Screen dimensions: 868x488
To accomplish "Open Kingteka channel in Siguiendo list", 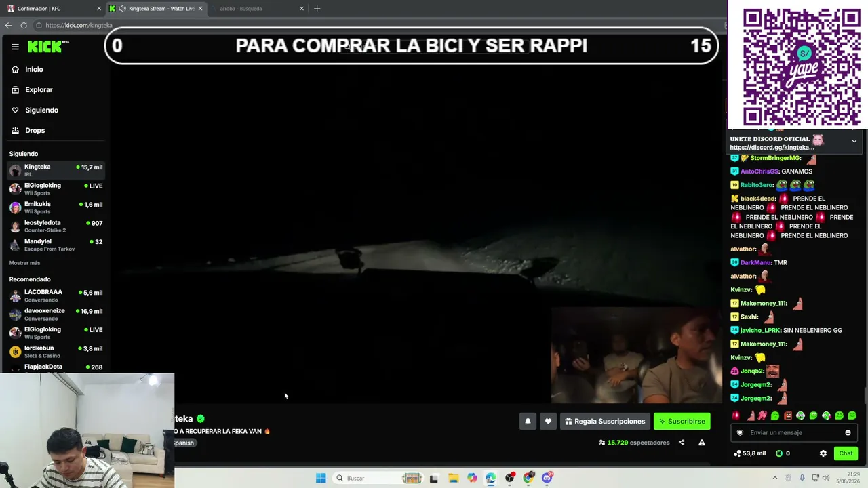I will point(54,170).
